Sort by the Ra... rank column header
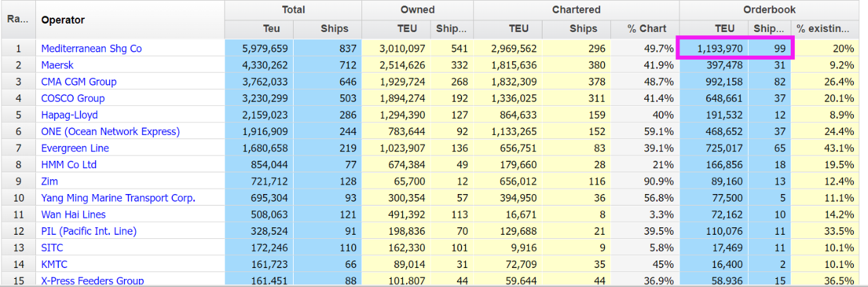The height and width of the screenshot is (287, 868). 17,19
